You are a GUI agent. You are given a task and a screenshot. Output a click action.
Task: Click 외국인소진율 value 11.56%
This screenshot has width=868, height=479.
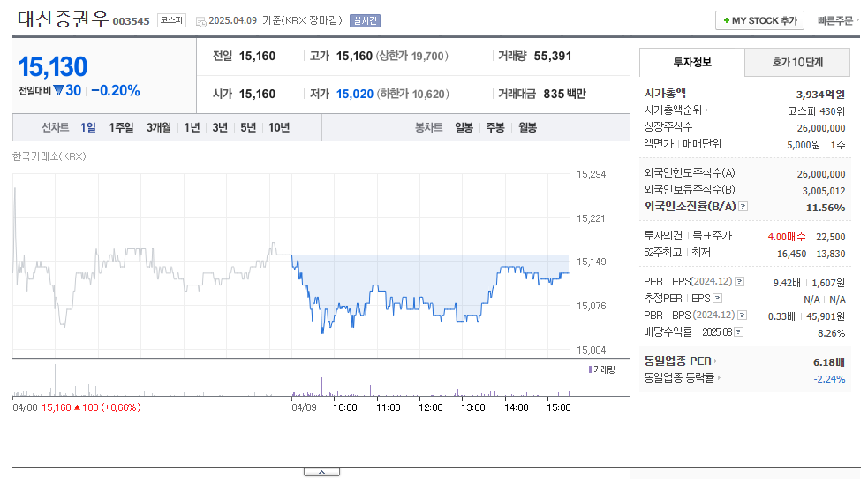(x=826, y=208)
